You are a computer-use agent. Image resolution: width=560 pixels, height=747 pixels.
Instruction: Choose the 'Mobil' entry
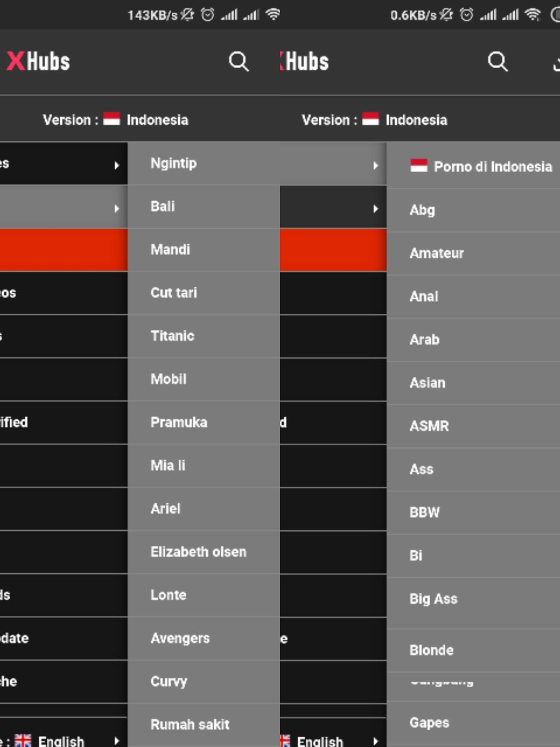click(203, 379)
